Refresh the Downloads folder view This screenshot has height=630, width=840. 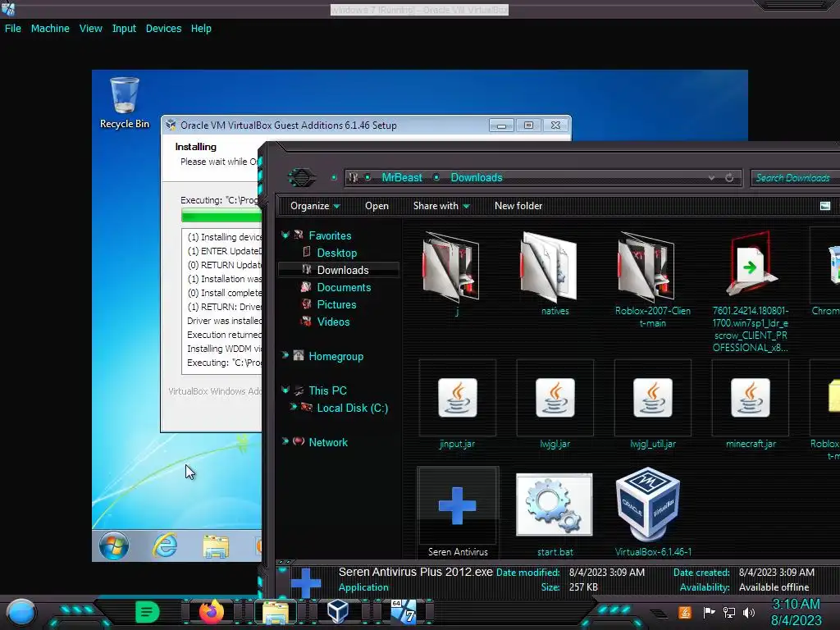tap(729, 177)
